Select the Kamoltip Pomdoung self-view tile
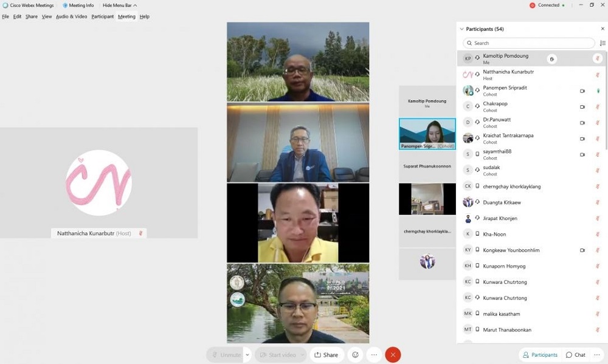Screen dimensions: 608x364 427,101
